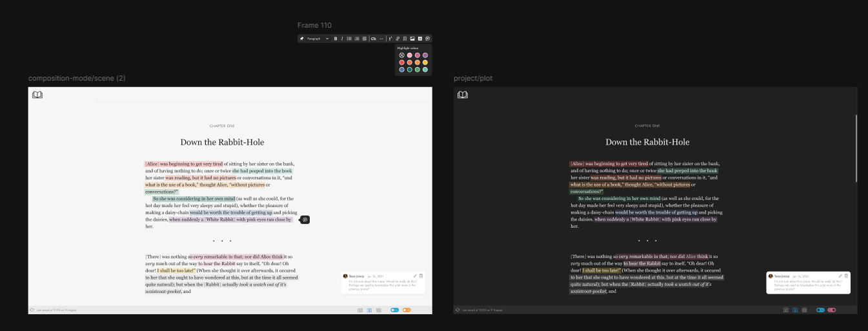Insert a hyperlink from toolbar
The width and height of the screenshot is (868, 331).
(x=398, y=39)
